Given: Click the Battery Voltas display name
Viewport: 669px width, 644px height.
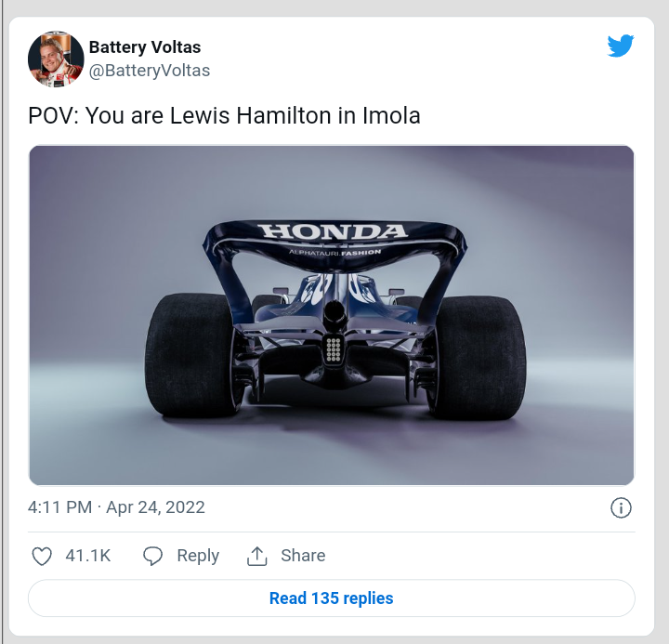Looking at the screenshot, I should click(145, 47).
